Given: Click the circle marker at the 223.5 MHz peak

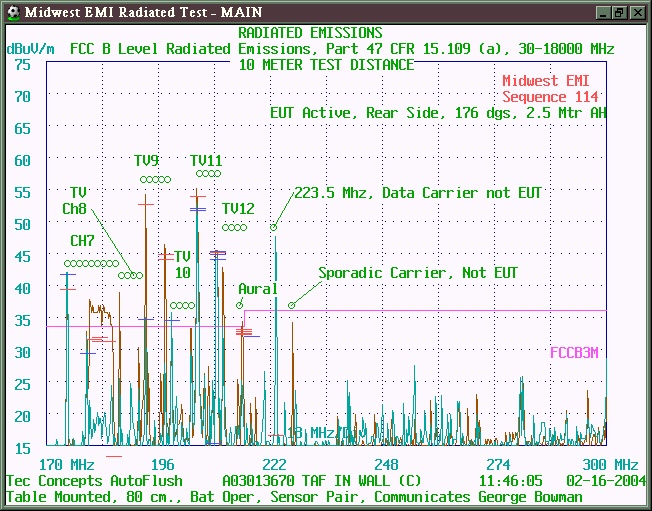Looking at the screenshot, I should 273,228.
